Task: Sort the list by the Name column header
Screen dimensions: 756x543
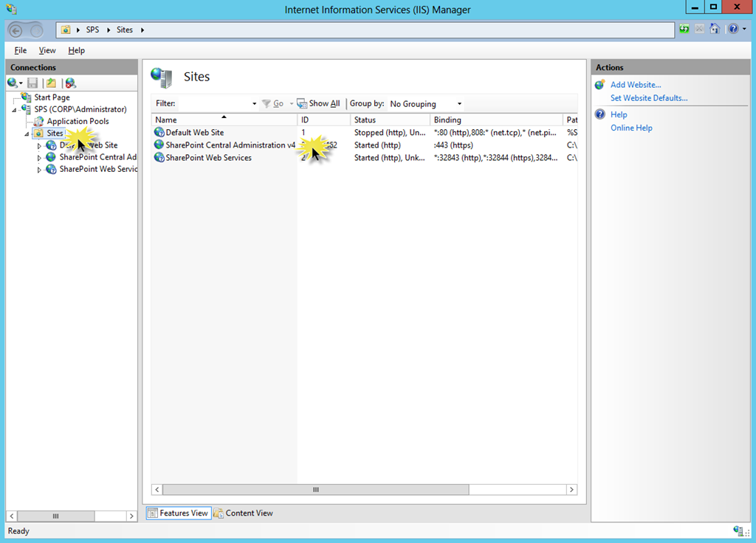Action: pos(224,120)
